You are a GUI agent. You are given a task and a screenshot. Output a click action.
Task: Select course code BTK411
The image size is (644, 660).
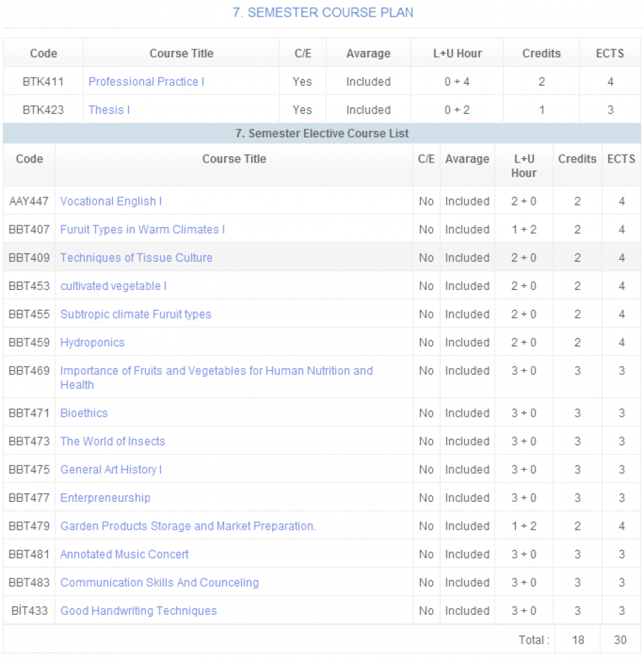coord(43,82)
